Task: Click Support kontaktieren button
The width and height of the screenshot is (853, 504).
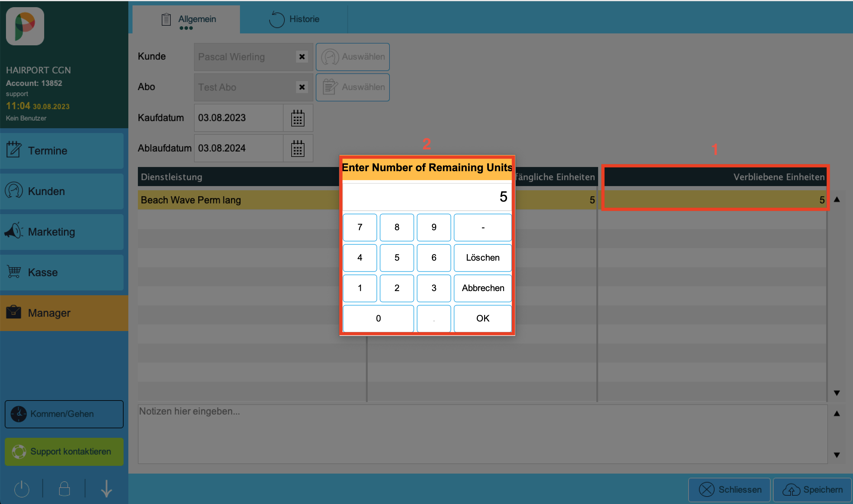Action: click(64, 451)
